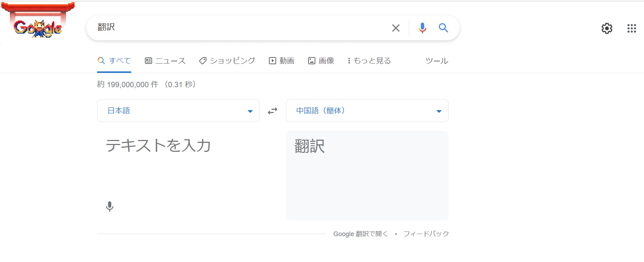Screen dimensions: 644x262
Task: Expand the 中国語（簡体） target language dropdown
Action: point(367,111)
